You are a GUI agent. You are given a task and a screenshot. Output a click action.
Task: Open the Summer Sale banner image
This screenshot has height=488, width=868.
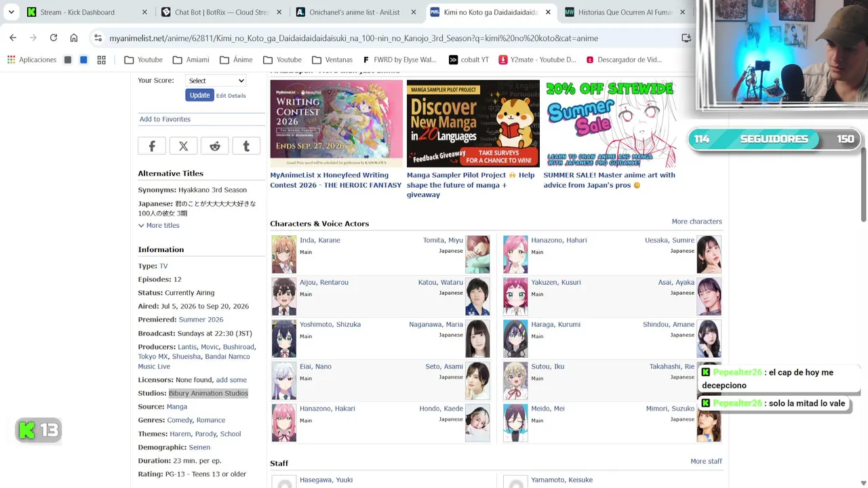coord(610,123)
